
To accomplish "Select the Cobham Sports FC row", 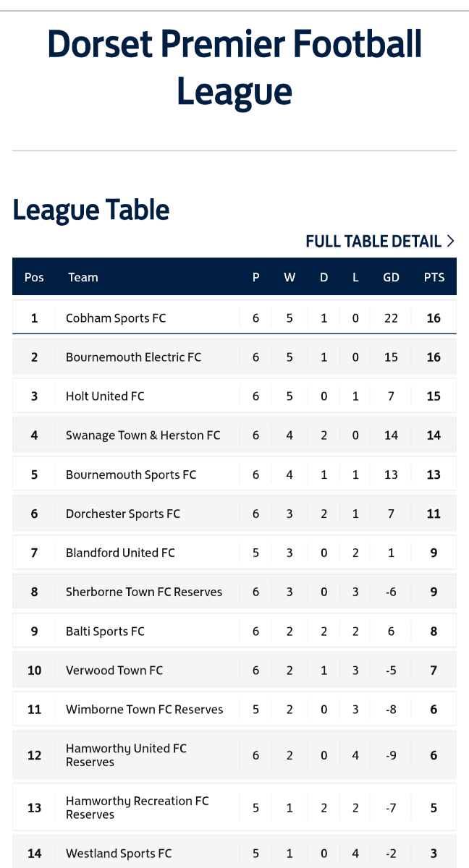I will point(234,318).
